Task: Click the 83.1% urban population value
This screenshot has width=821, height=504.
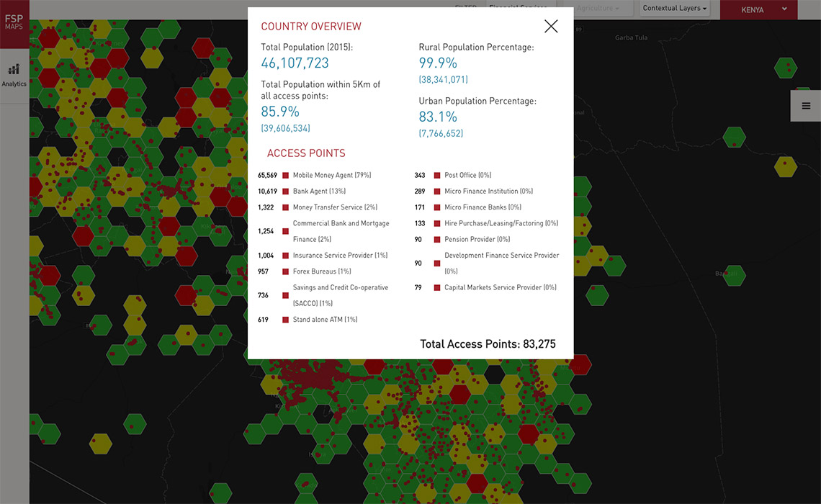Action: (x=438, y=117)
